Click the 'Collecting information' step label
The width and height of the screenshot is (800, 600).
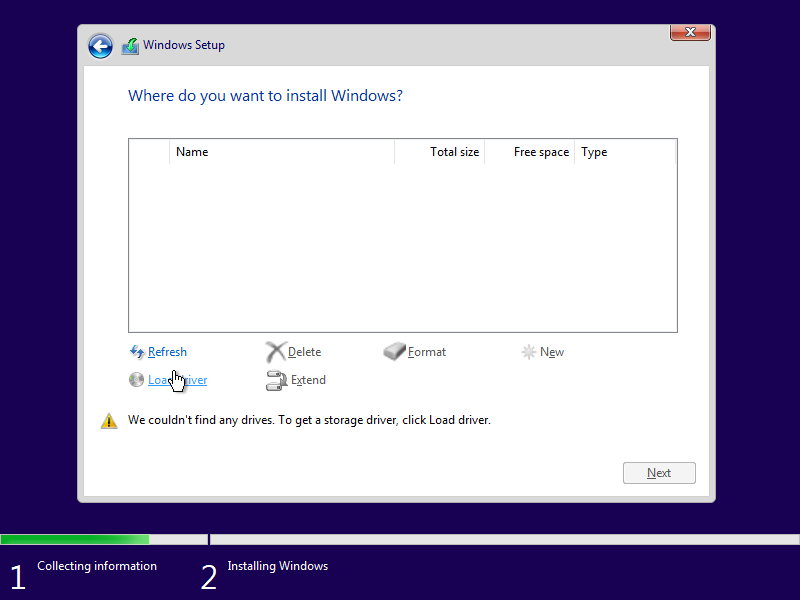[97, 566]
